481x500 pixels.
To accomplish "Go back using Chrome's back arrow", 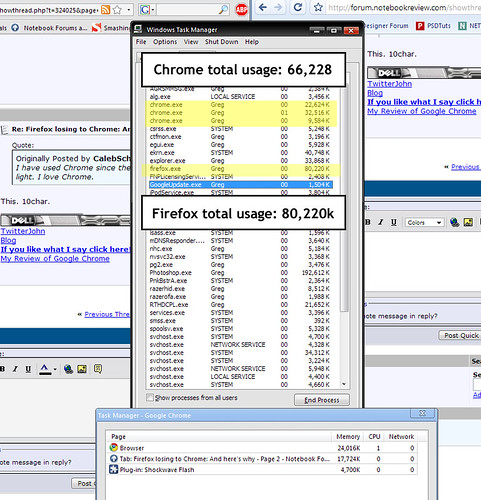I will coord(263,7).
